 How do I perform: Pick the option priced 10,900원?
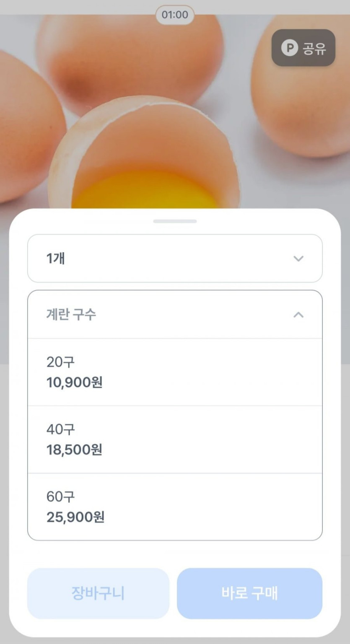(75, 383)
